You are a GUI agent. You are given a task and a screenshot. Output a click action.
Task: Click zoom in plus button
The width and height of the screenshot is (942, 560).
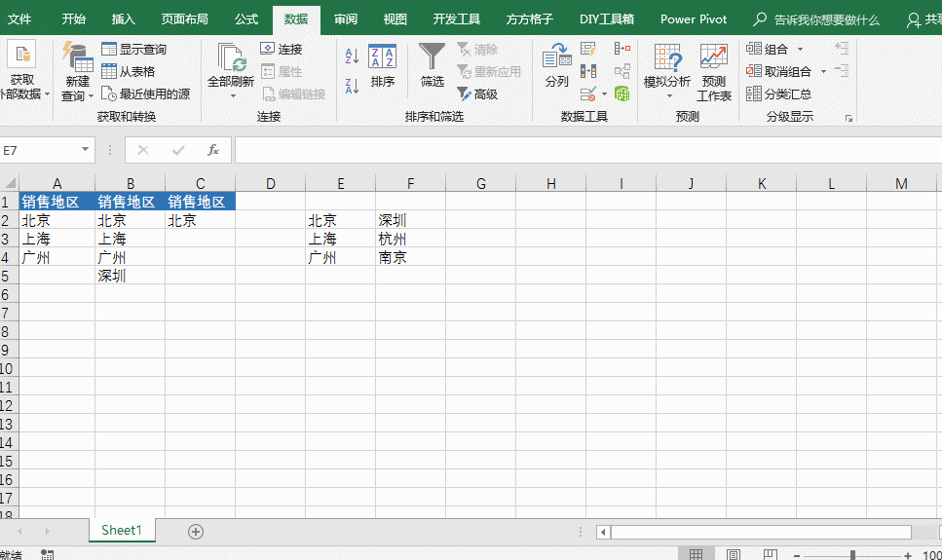click(x=908, y=555)
